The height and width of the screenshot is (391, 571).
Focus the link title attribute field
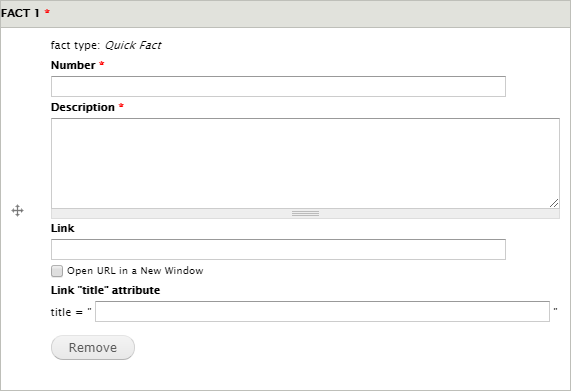coord(322,311)
